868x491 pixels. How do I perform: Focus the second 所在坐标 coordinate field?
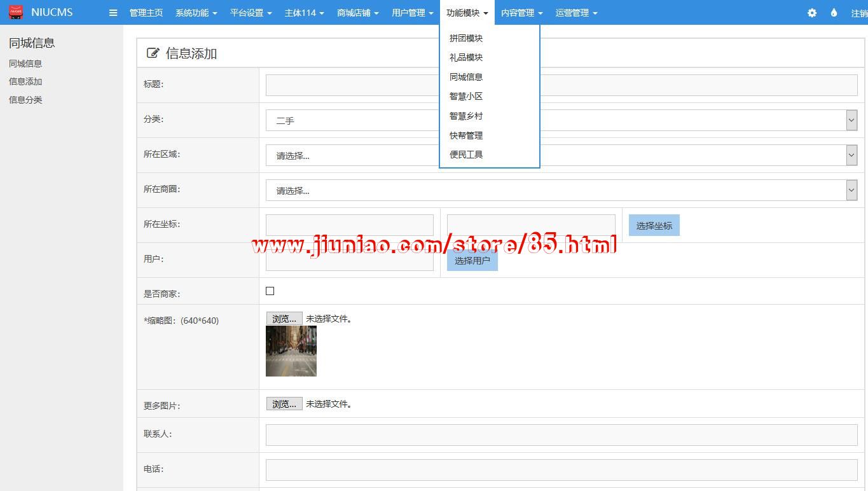531,225
